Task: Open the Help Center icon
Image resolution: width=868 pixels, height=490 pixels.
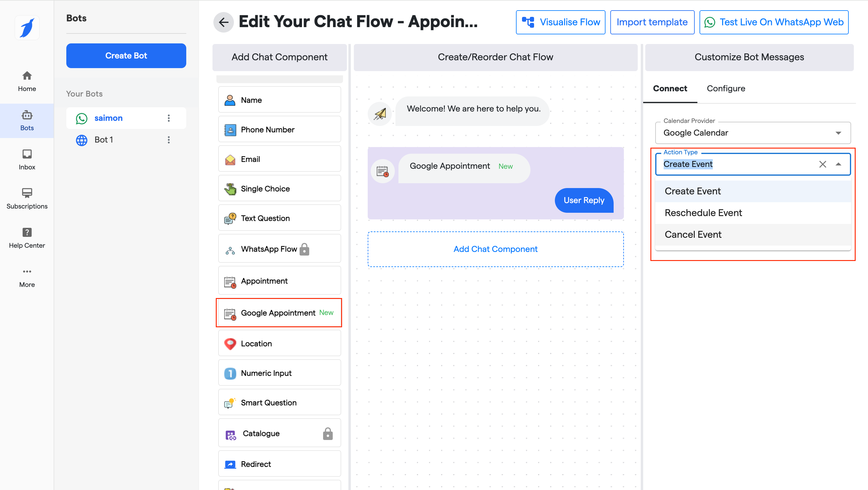Action: (27, 232)
